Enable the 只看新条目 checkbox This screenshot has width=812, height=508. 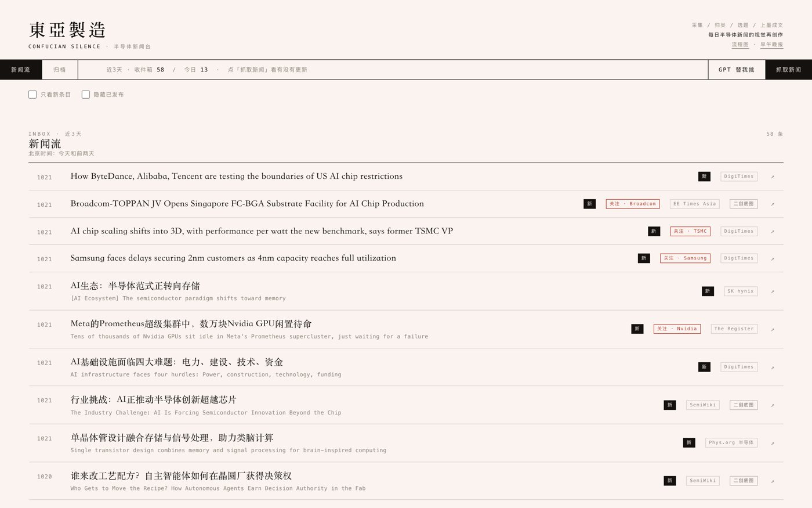(x=32, y=95)
